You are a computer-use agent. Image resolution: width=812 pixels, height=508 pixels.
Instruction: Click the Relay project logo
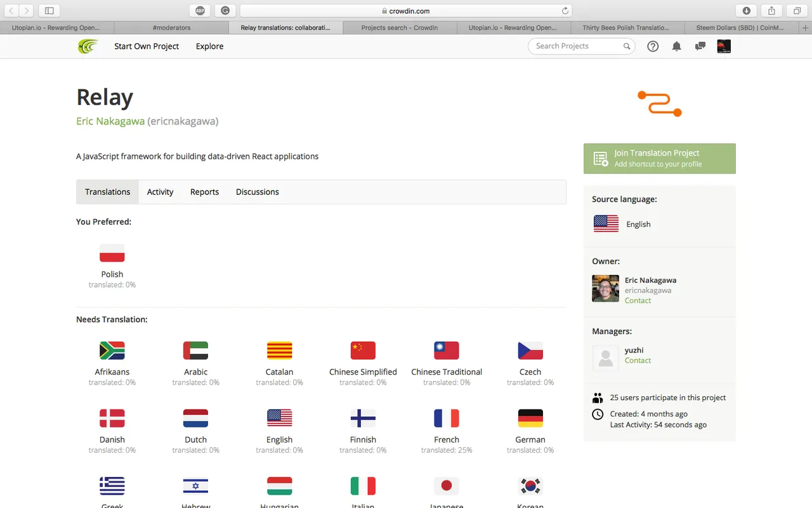pos(660,104)
